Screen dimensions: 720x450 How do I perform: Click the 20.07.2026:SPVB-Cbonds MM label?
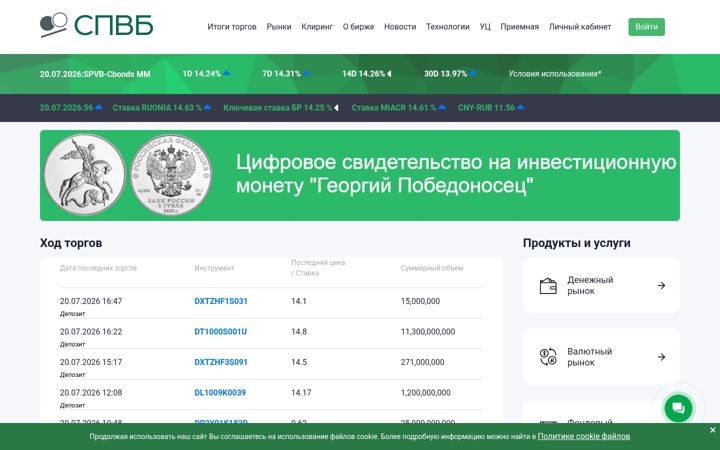(95, 74)
